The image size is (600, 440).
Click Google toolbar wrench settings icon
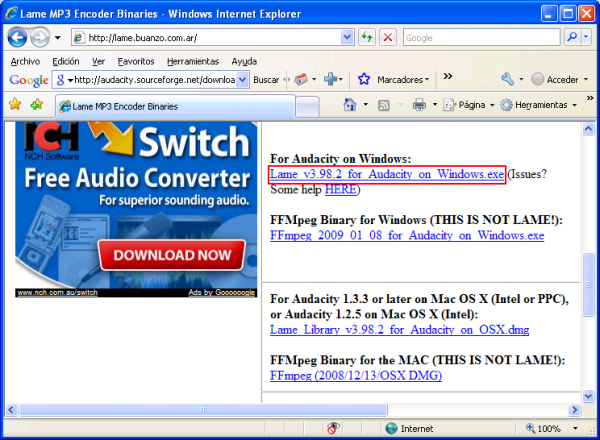[508, 79]
